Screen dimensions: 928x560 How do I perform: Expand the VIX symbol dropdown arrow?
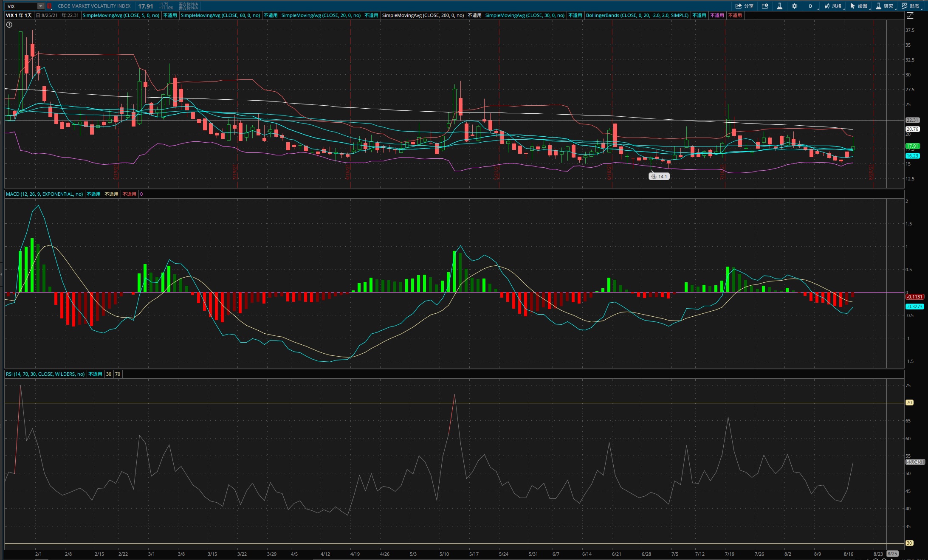(41, 6)
